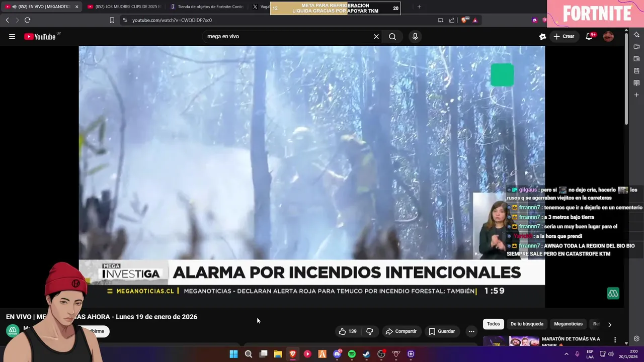The width and height of the screenshot is (644, 362).
Task: Open Brave Leo AI sidebar icon
Action: pos(636,35)
